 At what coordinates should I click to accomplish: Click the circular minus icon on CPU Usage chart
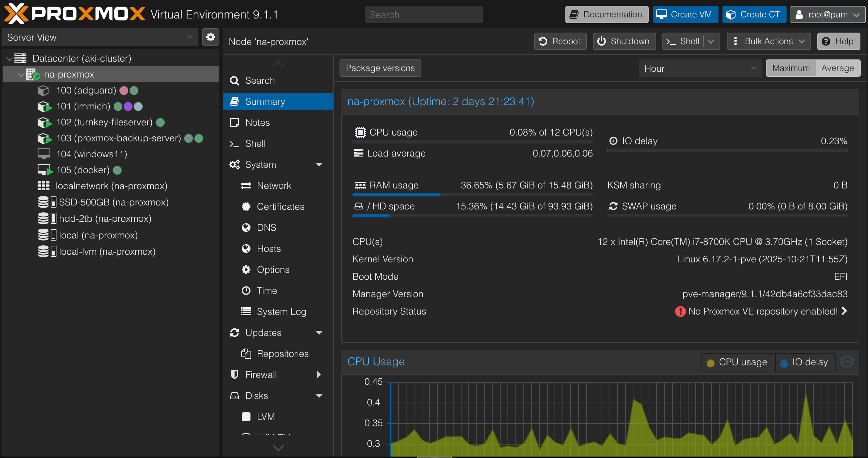847,362
